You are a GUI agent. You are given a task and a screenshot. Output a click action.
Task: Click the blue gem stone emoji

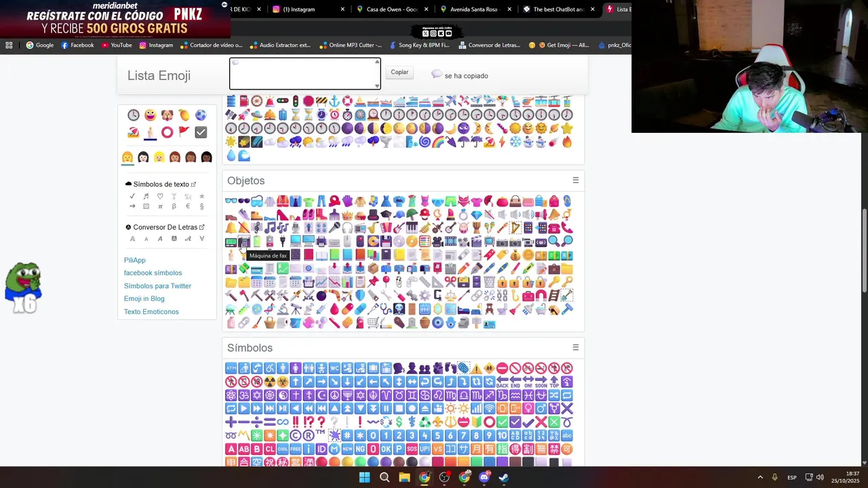476,215
